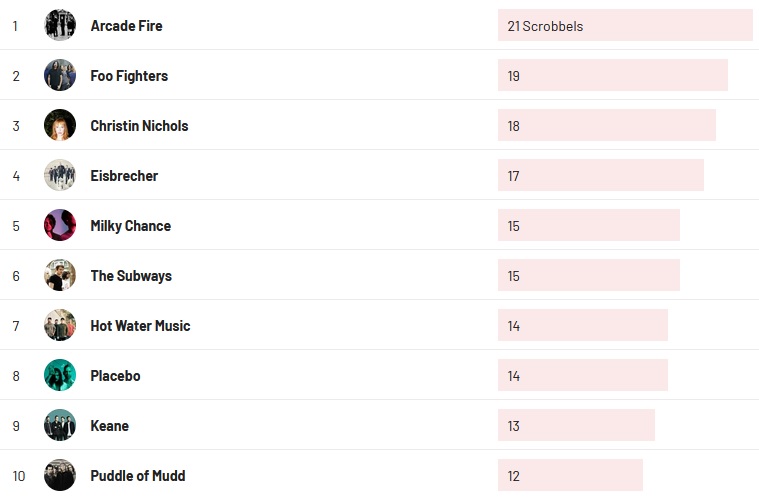Open the Eisbrecher artist name

pyautogui.click(x=124, y=176)
